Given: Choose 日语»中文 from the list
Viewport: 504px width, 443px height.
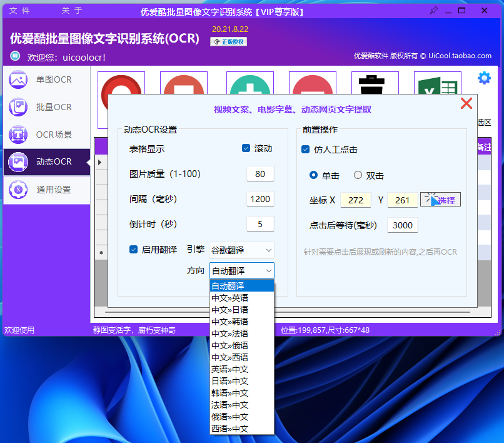Looking at the screenshot, I should click(x=242, y=381).
